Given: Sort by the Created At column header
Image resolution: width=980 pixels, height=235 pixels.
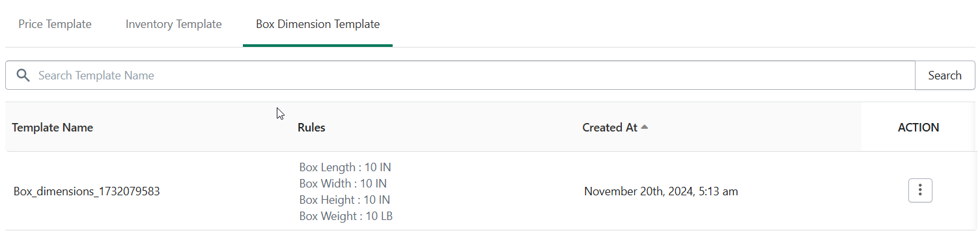Looking at the screenshot, I should tap(609, 128).
